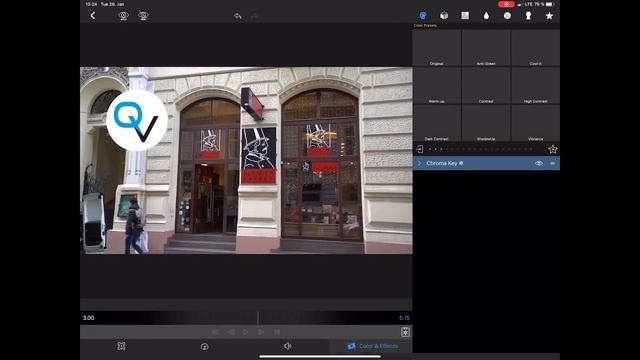Click the battery status icon
Viewport: 640px width, 360px height.
click(x=550, y=4)
